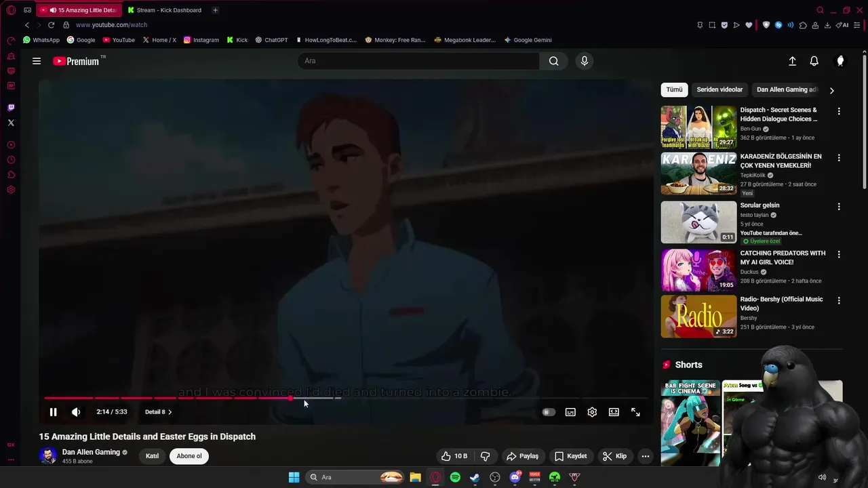
Task: Open the Dan Allen Gaming channel link
Action: tap(91, 452)
